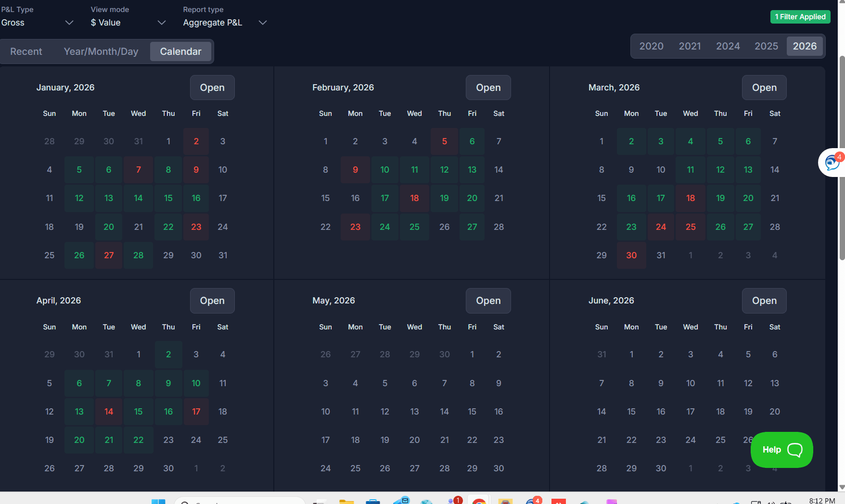Switch the year selector to 2025
845x504 pixels.
pyautogui.click(x=766, y=46)
